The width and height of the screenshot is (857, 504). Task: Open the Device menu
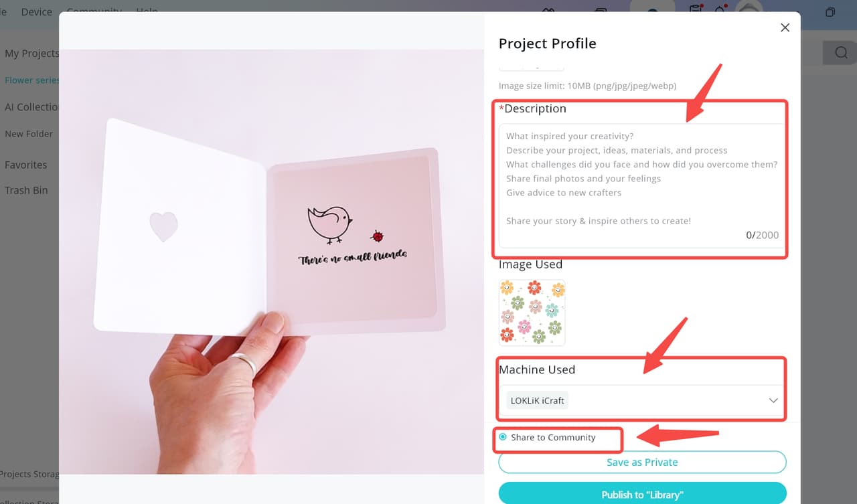pos(36,11)
